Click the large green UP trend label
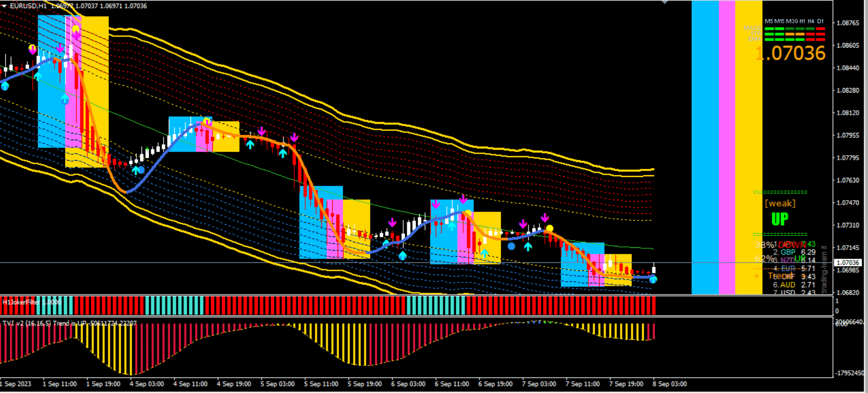Viewport: 868px width, 393px height. tap(780, 220)
